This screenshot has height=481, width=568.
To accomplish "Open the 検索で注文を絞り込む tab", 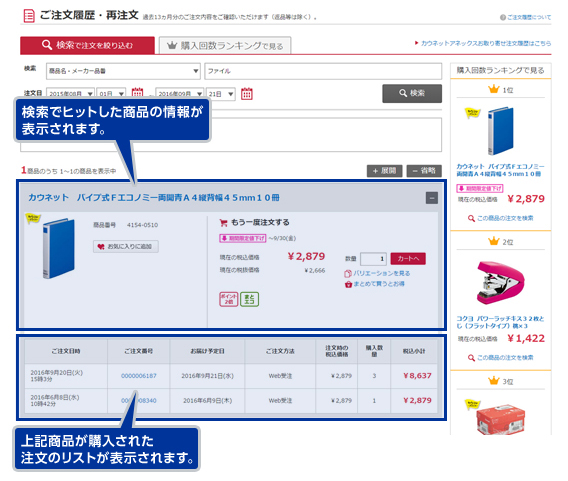I will pos(87,45).
